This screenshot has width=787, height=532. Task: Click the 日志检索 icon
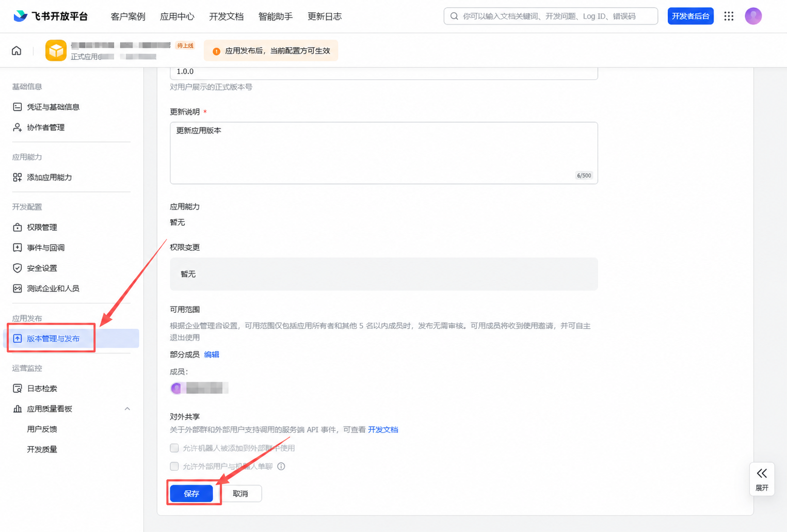pyautogui.click(x=17, y=389)
